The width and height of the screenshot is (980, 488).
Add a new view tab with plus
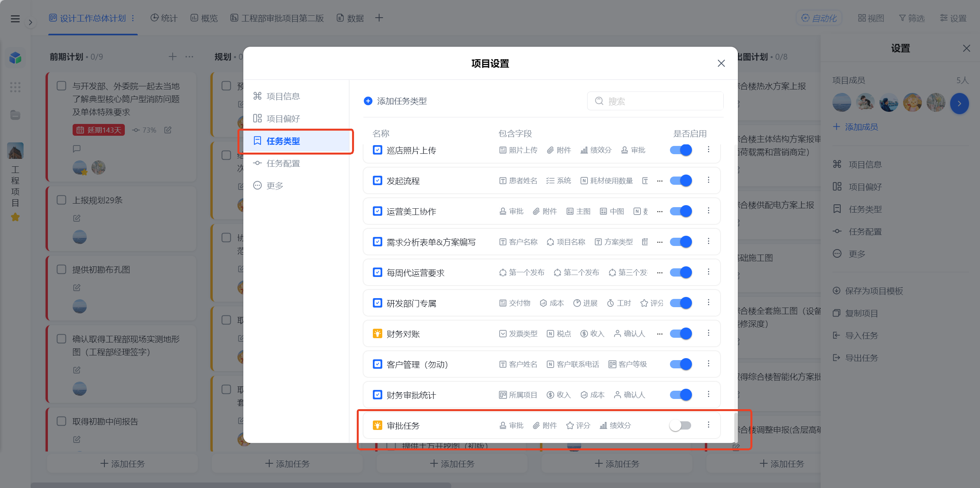click(379, 18)
